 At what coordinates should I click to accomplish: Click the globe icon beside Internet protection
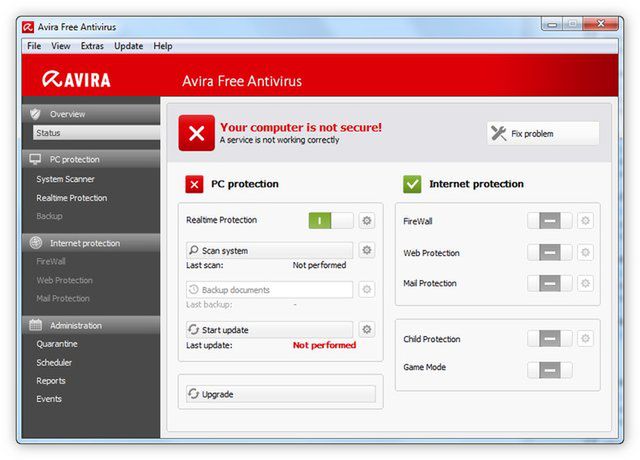[36, 243]
